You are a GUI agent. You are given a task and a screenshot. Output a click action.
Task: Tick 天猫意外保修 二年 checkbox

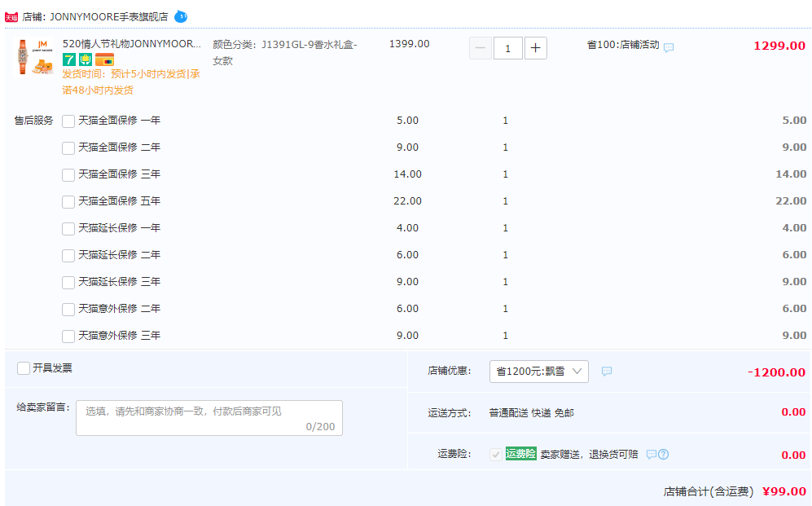[68, 310]
